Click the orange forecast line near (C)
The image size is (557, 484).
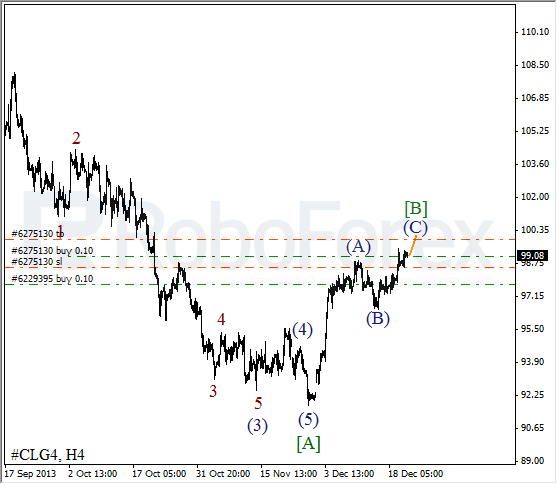(x=412, y=246)
